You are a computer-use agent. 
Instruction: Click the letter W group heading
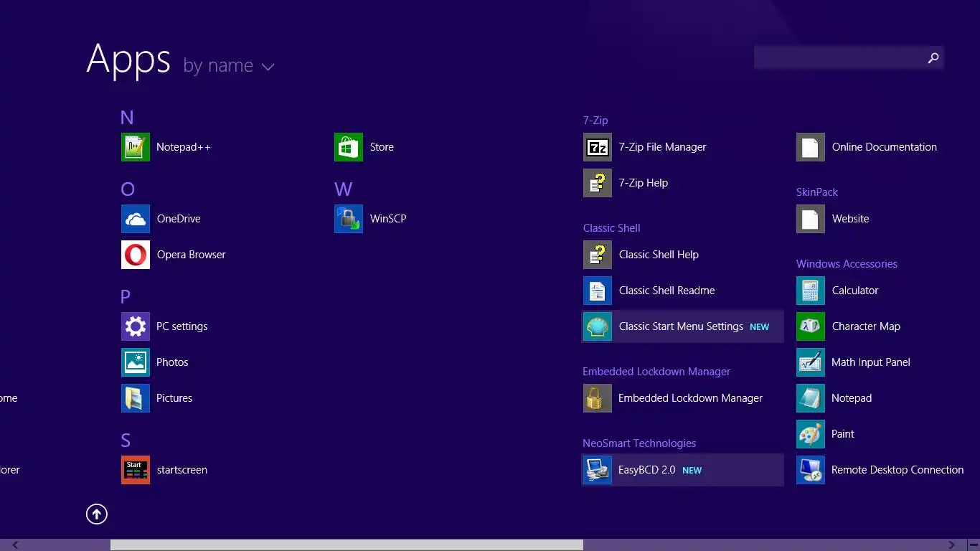[344, 189]
